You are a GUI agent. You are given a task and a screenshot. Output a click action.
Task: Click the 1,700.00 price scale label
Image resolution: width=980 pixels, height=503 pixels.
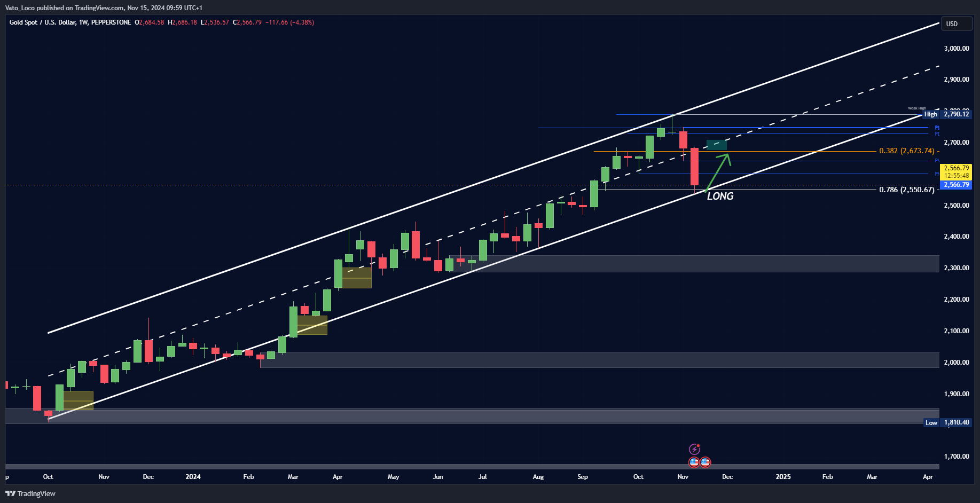(x=957, y=457)
